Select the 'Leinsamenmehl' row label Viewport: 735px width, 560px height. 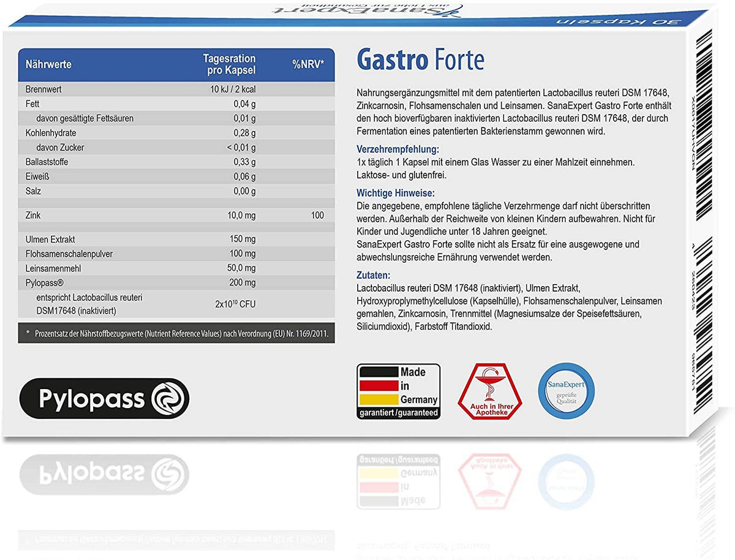click(53, 268)
